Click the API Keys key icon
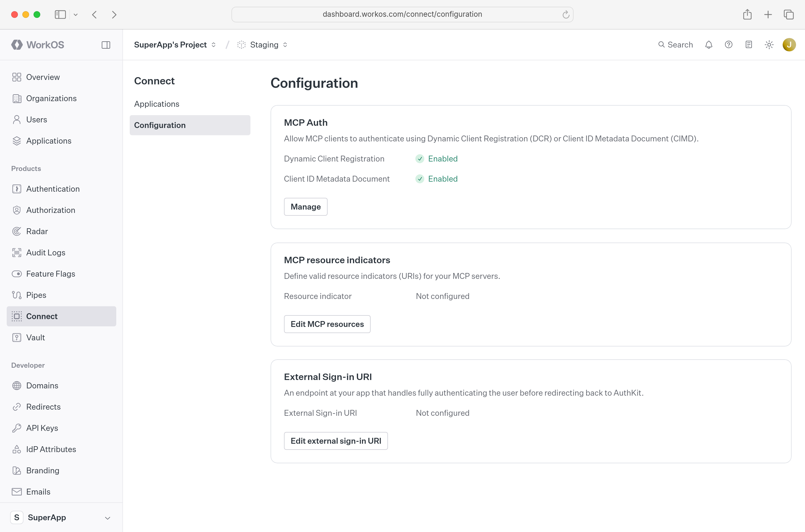This screenshot has height=532, width=805. coord(16,428)
